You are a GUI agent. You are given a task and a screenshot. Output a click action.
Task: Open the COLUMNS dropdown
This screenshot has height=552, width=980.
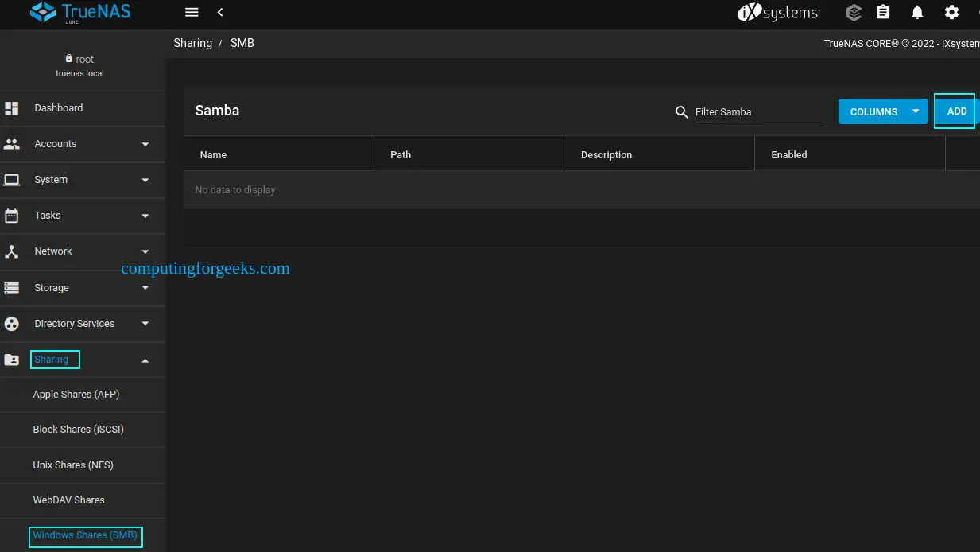click(x=882, y=111)
